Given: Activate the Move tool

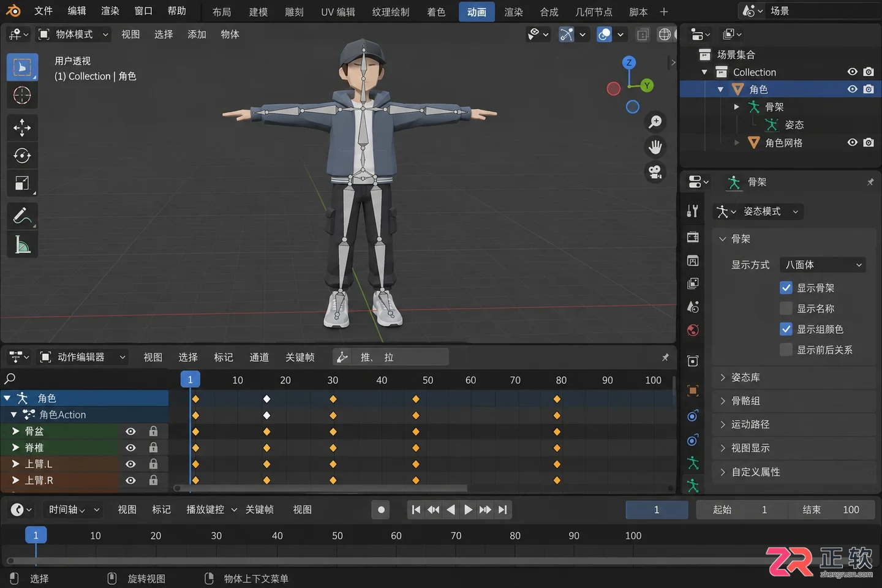Looking at the screenshot, I should coord(22,127).
